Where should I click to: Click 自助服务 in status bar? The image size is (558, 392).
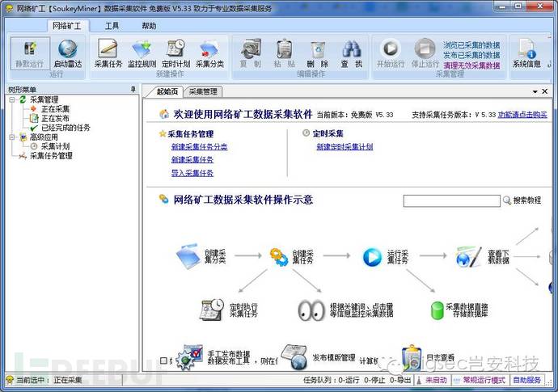tap(527, 380)
